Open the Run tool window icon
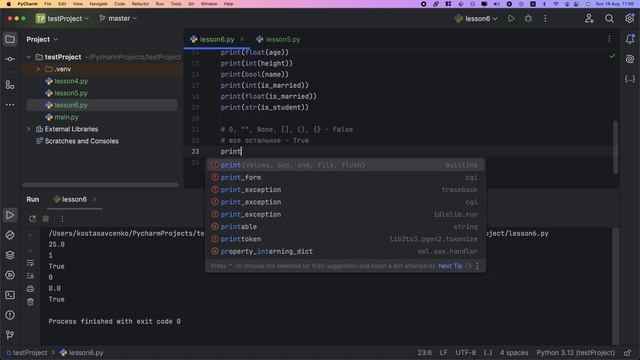The width and height of the screenshot is (640, 360). (10, 215)
